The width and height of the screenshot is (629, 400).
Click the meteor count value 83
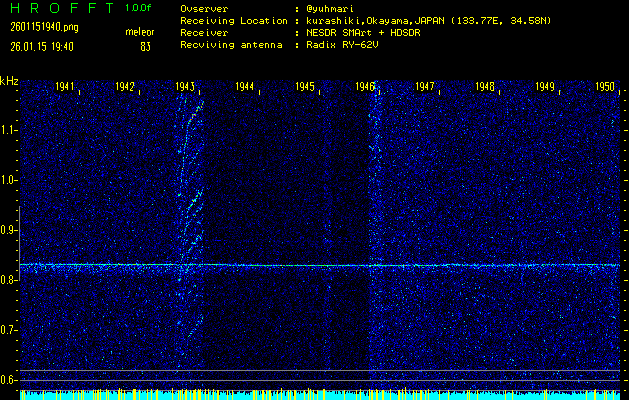click(146, 46)
